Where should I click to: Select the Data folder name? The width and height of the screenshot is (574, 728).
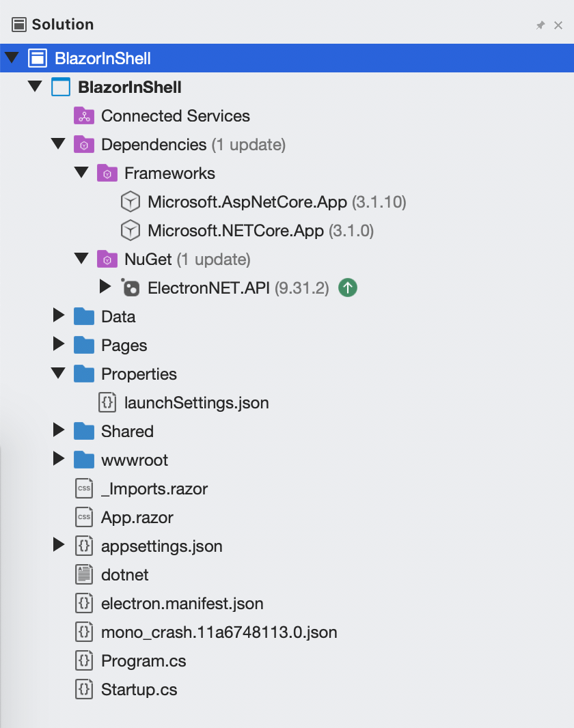pyautogui.click(x=118, y=317)
